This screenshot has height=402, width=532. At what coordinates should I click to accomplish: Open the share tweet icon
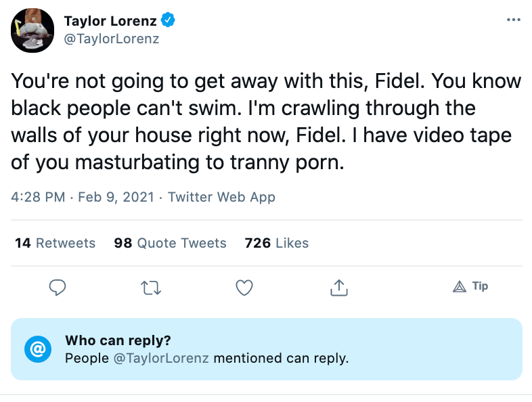pyautogui.click(x=338, y=288)
